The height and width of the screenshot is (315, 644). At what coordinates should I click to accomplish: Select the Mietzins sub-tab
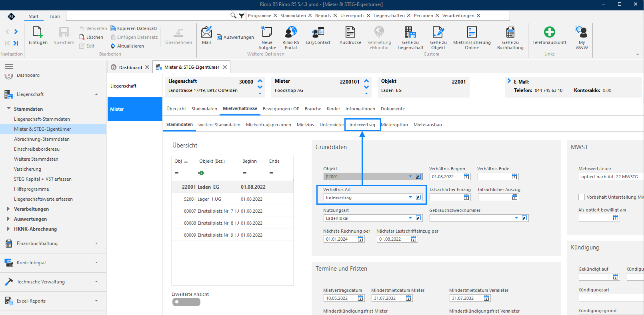point(305,125)
